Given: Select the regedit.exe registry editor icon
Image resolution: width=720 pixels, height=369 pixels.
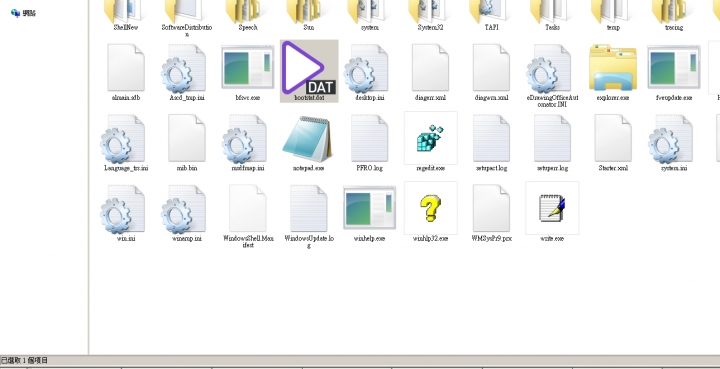Looking at the screenshot, I should click(431, 138).
